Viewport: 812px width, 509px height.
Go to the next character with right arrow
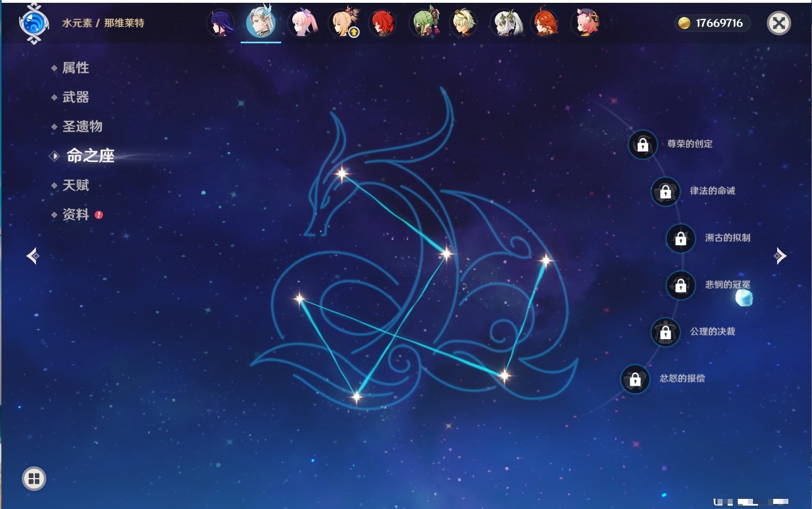tap(780, 256)
